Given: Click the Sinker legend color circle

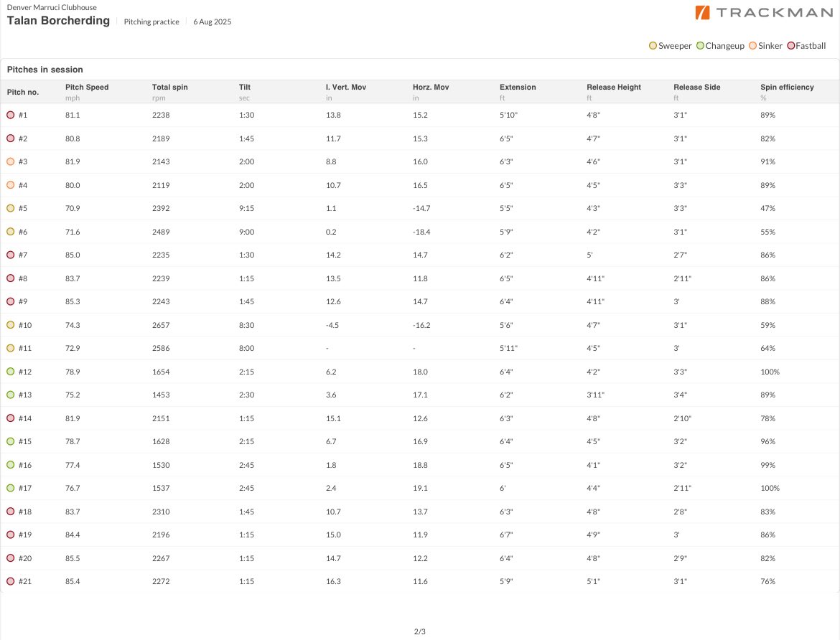Looking at the screenshot, I should (752, 45).
